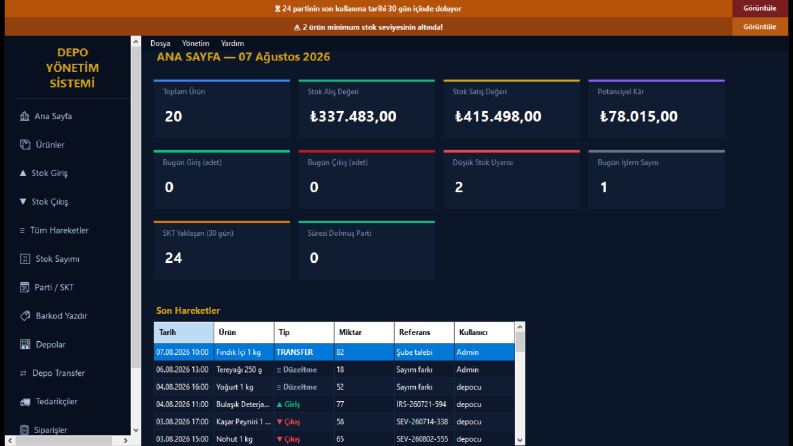Click the Potansiyel Kâr card
This screenshot has height=446, width=793.
point(656,109)
